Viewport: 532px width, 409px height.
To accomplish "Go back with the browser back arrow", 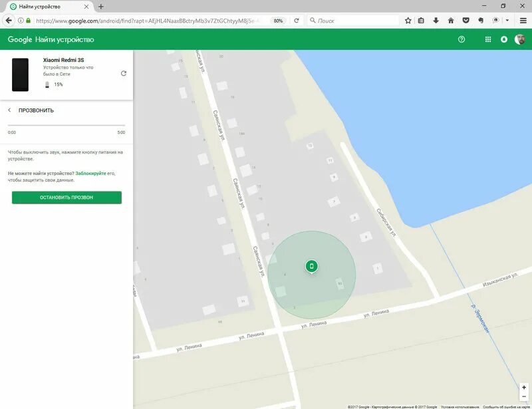I will point(9,21).
